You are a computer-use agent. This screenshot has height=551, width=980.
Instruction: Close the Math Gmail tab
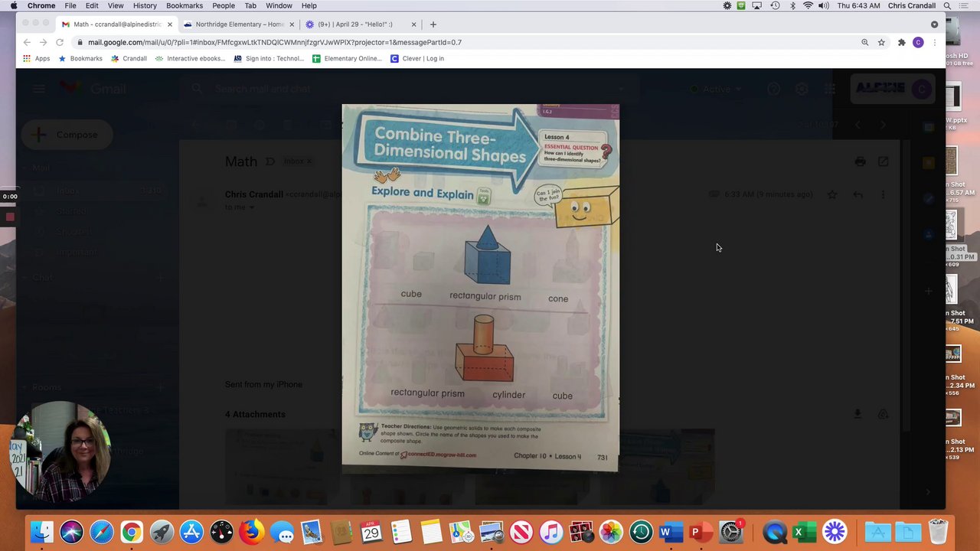coord(170,24)
